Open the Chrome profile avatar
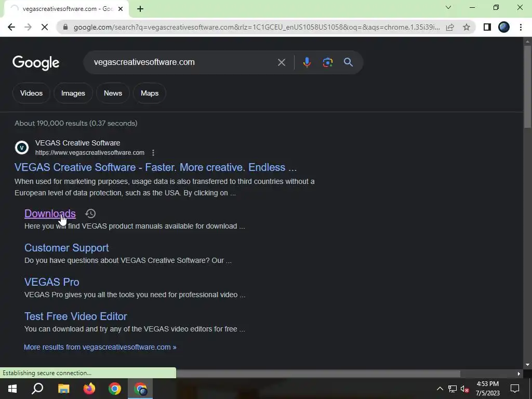The image size is (532, 399). pyautogui.click(x=504, y=27)
